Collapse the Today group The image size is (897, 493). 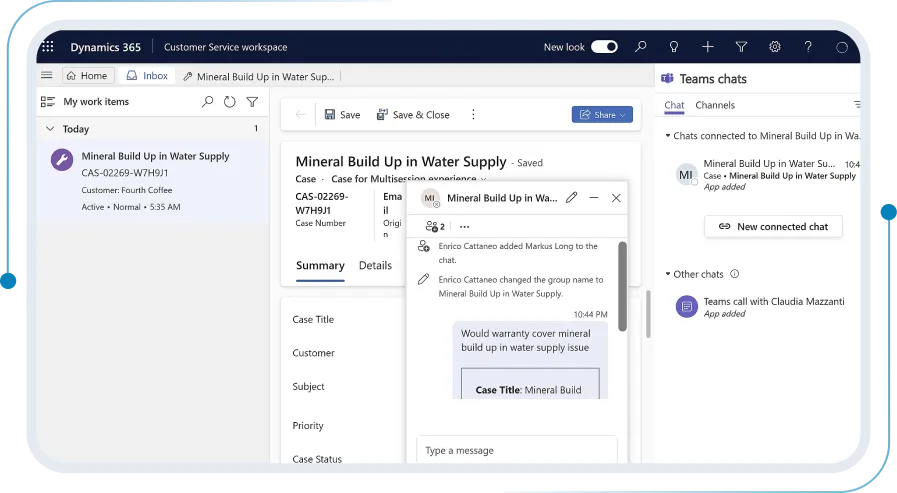click(50, 129)
